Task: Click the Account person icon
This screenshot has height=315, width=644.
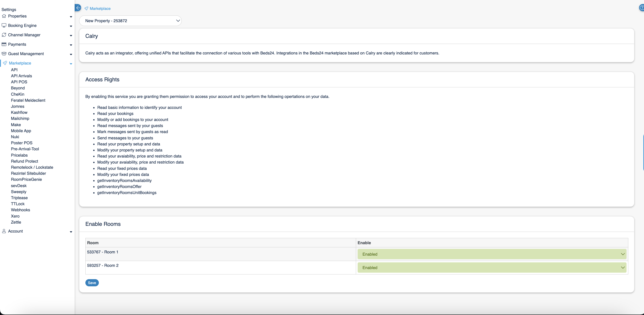Action: point(4,231)
